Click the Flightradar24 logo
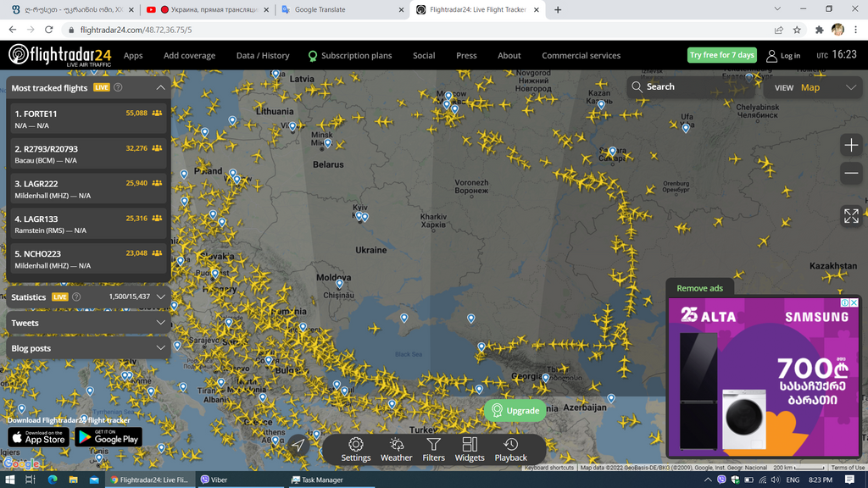The width and height of the screenshot is (868, 488). pyautogui.click(x=60, y=55)
